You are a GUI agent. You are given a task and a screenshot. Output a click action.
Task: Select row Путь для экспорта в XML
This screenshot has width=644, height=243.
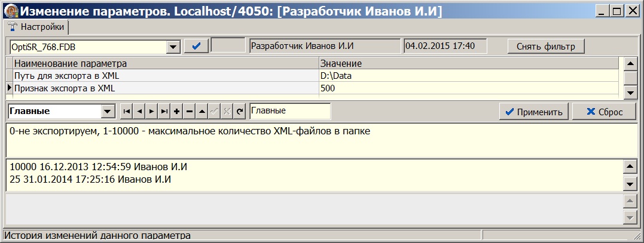point(166,75)
